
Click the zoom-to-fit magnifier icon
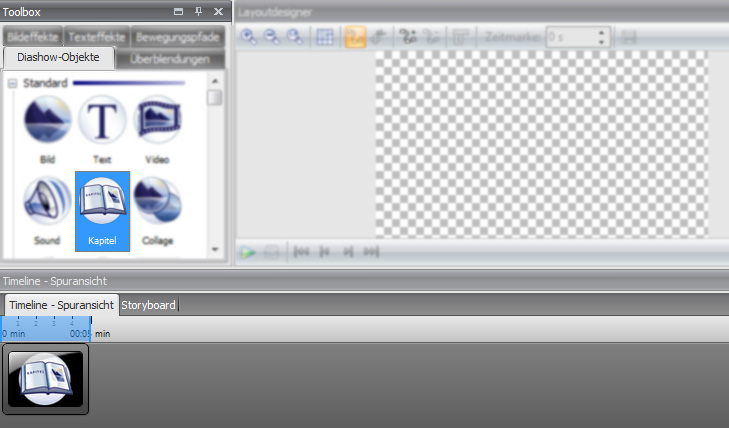point(295,37)
